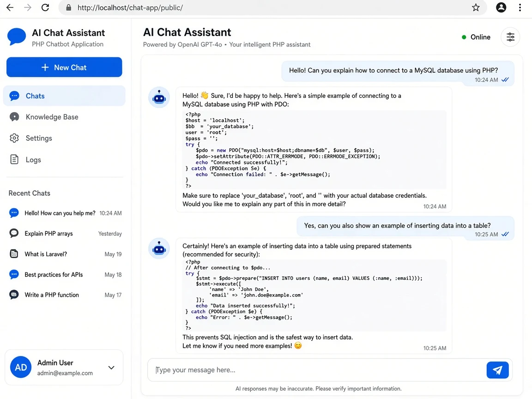This screenshot has height=399, width=532.
Task: Click 'This prevents SQL injection' sentence
Action: (268, 337)
